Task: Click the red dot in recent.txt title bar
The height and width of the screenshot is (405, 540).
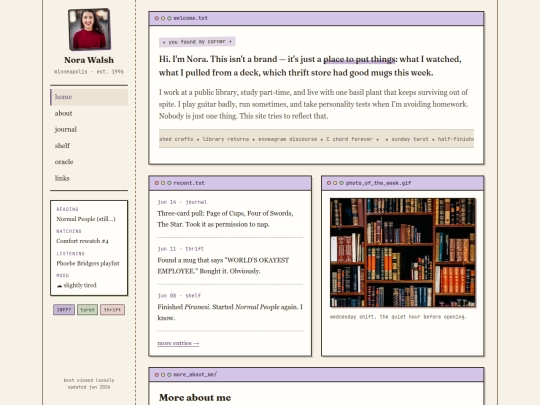Action: 157,183
